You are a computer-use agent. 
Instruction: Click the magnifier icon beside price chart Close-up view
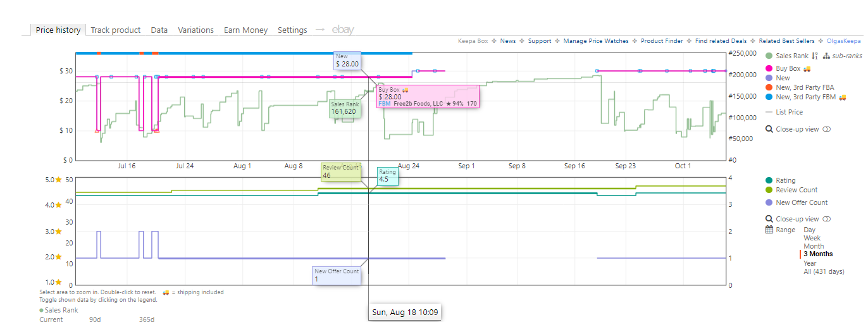click(x=769, y=129)
